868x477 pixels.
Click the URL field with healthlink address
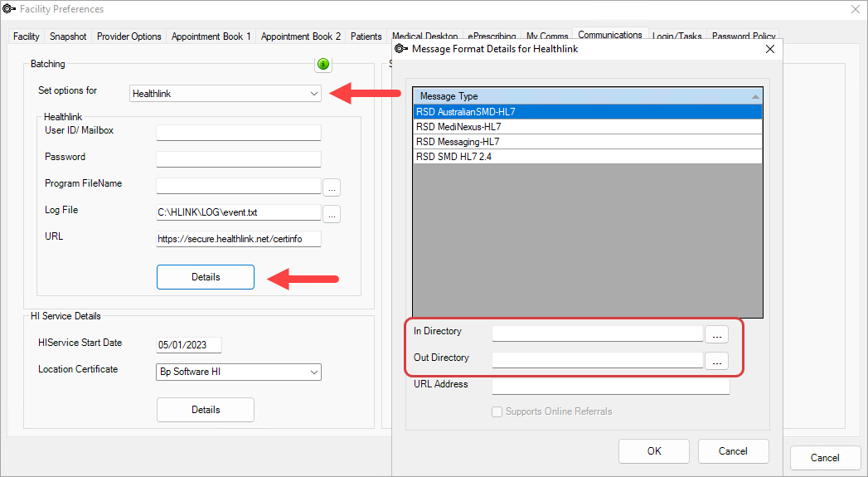pos(239,239)
